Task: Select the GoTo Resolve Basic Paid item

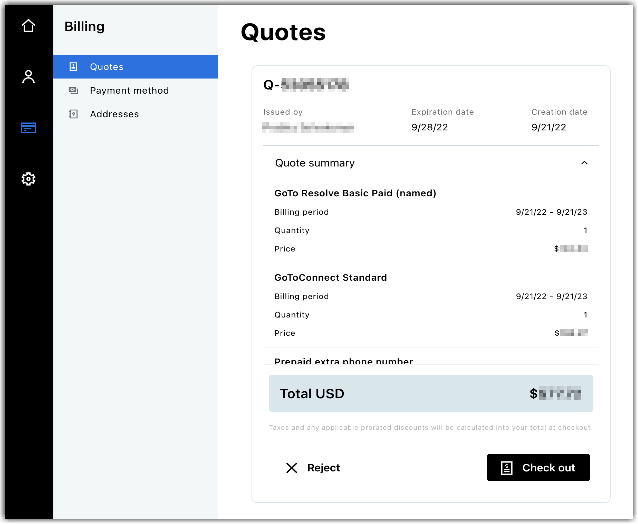Action: (x=355, y=193)
